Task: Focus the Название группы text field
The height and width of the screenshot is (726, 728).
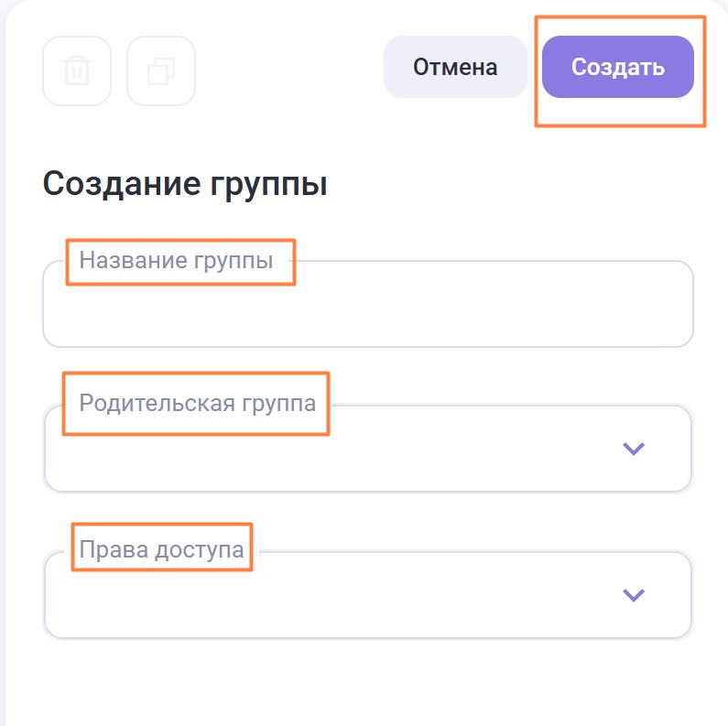Action: 366,311
